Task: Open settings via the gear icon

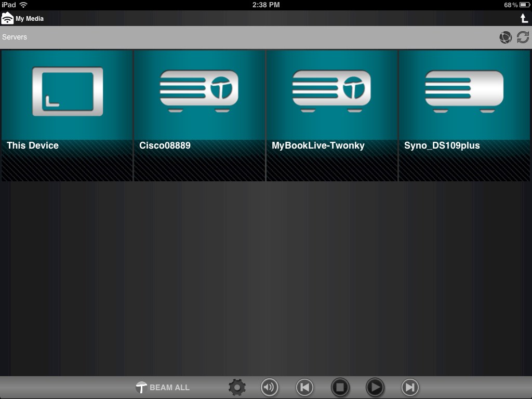Action: [237, 388]
